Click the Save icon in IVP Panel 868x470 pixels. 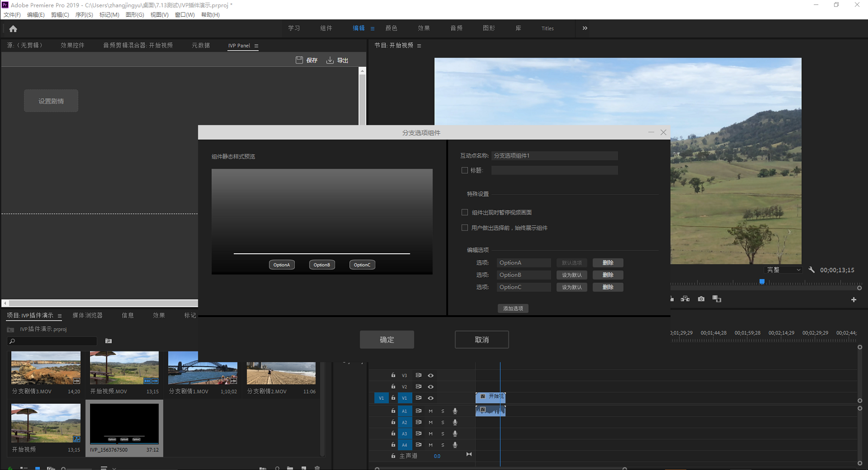[299, 60]
